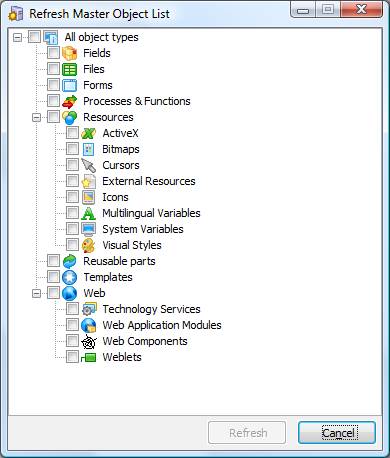Check the All object types checkbox
The height and width of the screenshot is (458, 390).
[x=34, y=37]
